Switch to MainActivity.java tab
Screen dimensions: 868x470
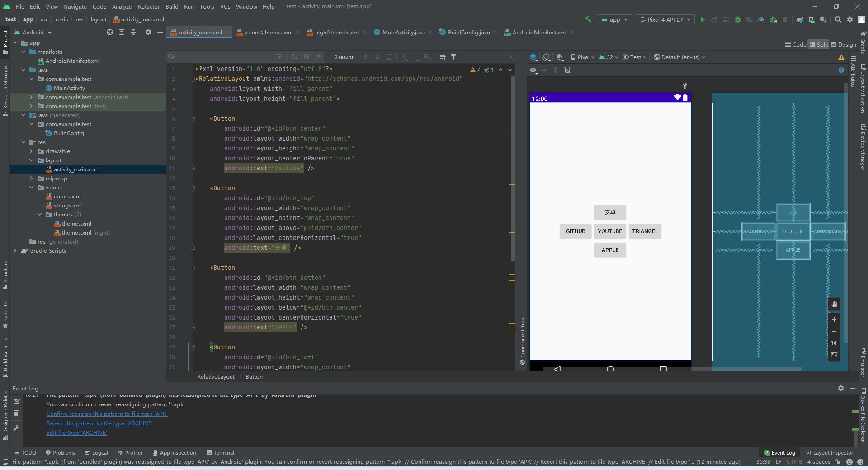point(403,32)
